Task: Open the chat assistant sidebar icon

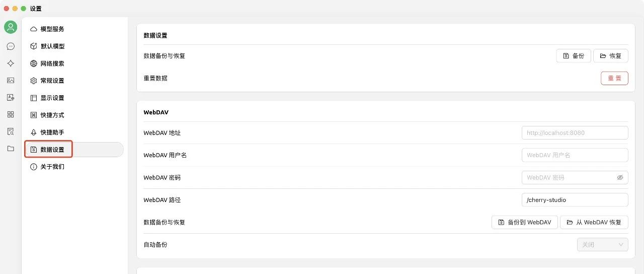Action: pos(11,46)
